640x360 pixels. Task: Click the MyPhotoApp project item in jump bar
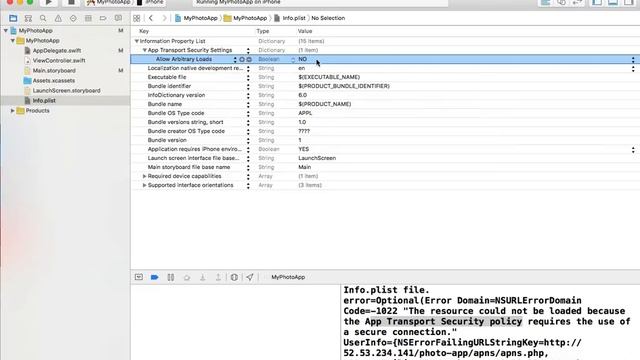coord(196,18)
